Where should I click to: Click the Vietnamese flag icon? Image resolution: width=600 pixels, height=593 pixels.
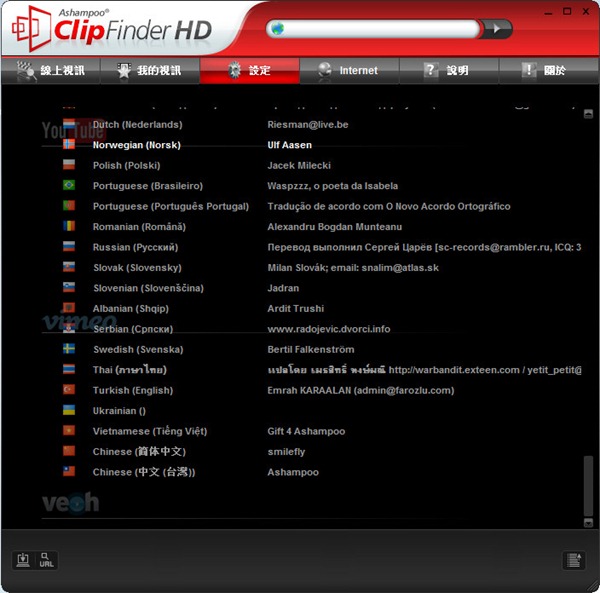[69, 430]
